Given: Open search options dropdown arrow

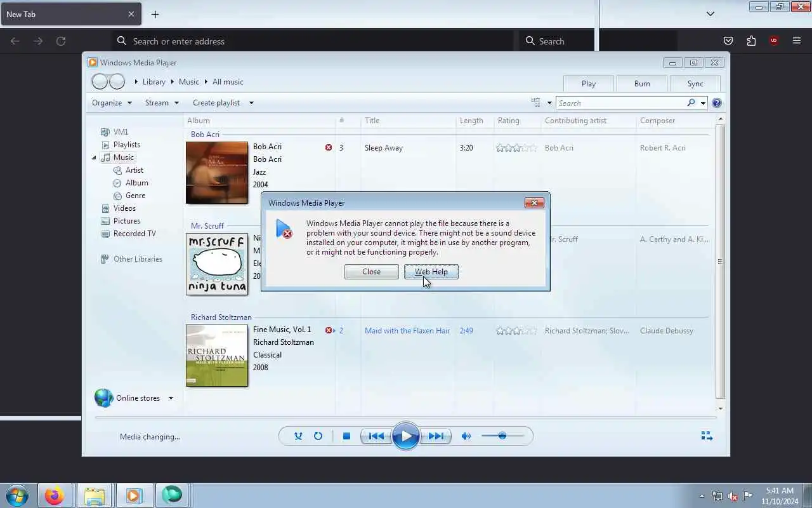Looking at the screenshot, I should 703,103.
